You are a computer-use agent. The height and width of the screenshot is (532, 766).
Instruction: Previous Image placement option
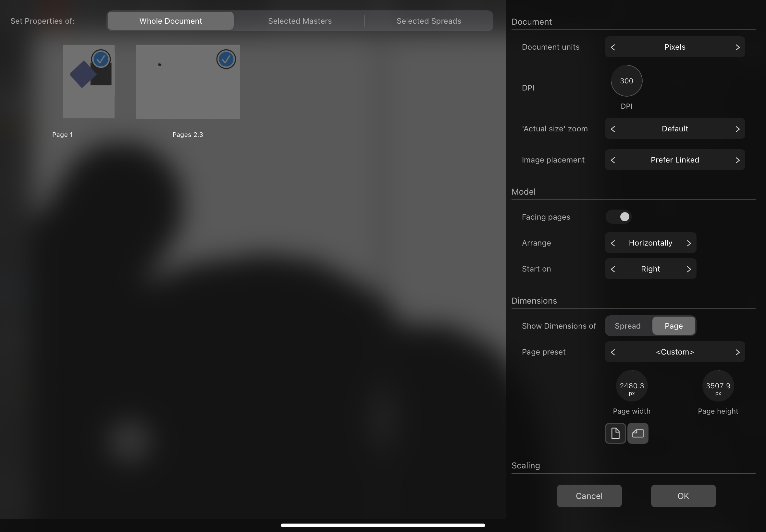(x=613, y=160)
